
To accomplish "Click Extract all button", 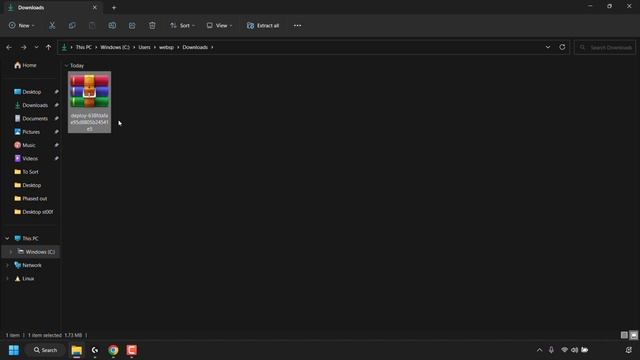I will 263,25.
